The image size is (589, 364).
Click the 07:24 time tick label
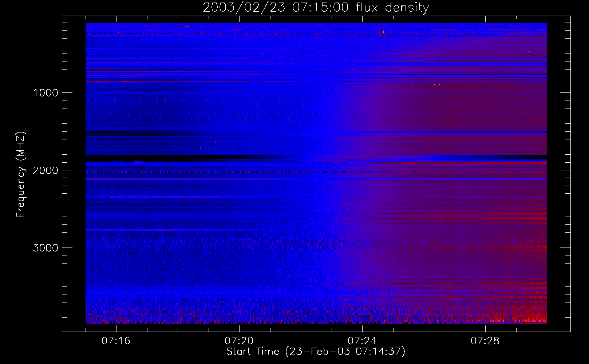[362, 341]
